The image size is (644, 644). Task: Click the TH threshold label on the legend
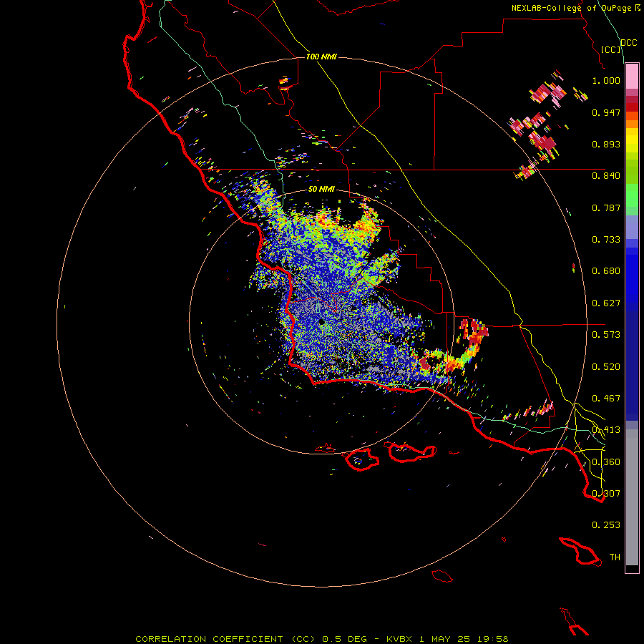tap(615, 557)
